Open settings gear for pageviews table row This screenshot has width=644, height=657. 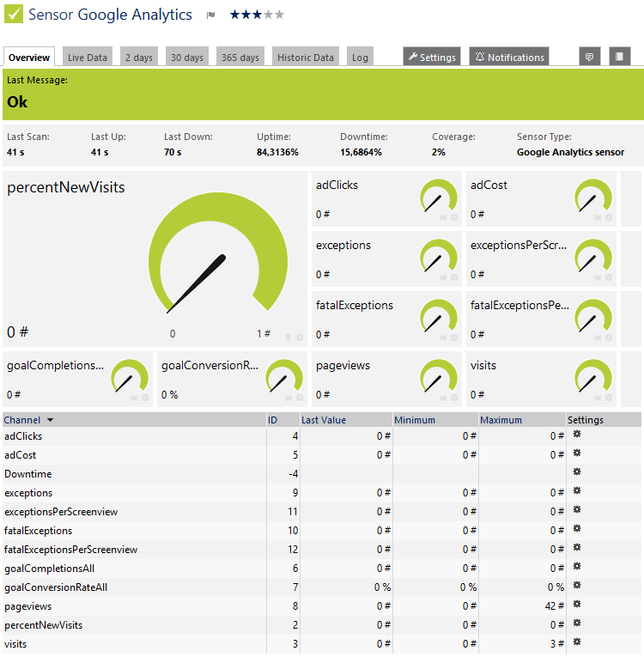pos(577,605)
